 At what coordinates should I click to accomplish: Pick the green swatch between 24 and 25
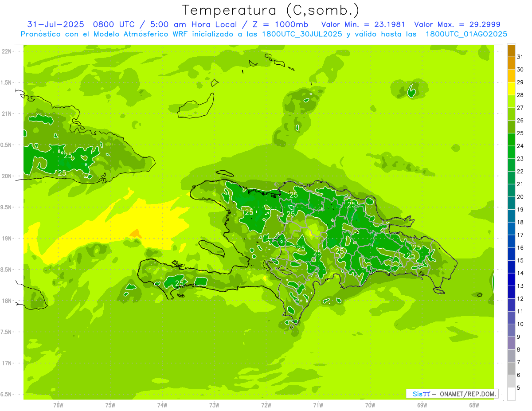[x=511, y=140]
